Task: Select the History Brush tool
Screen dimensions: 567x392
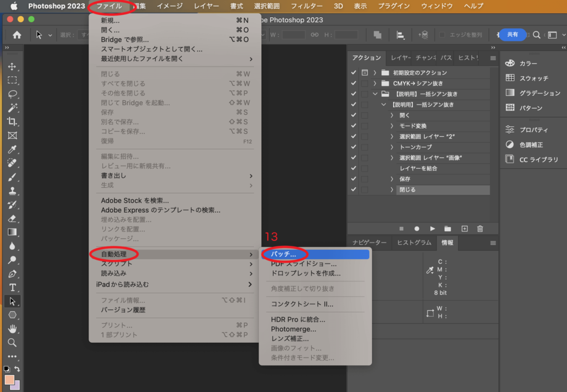Action: 12,205
